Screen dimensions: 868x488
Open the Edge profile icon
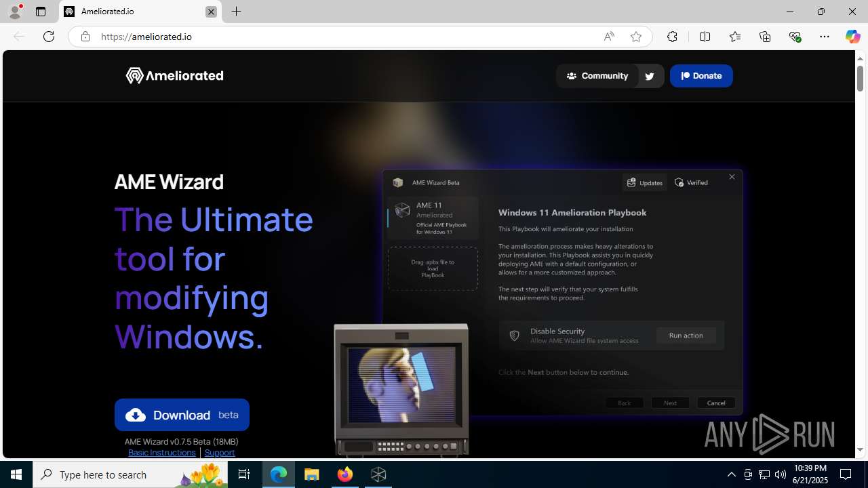click(x=15, y=12)
